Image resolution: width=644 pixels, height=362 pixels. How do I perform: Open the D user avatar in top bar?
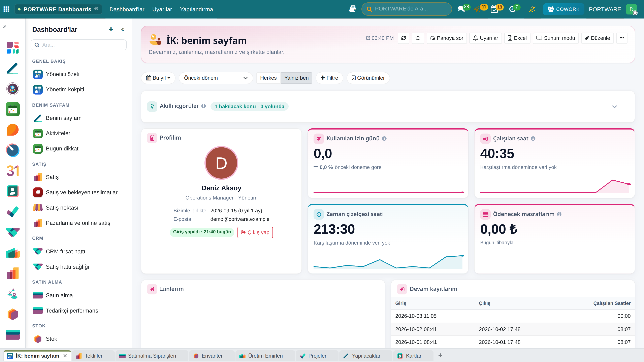(x=632, y=9)
